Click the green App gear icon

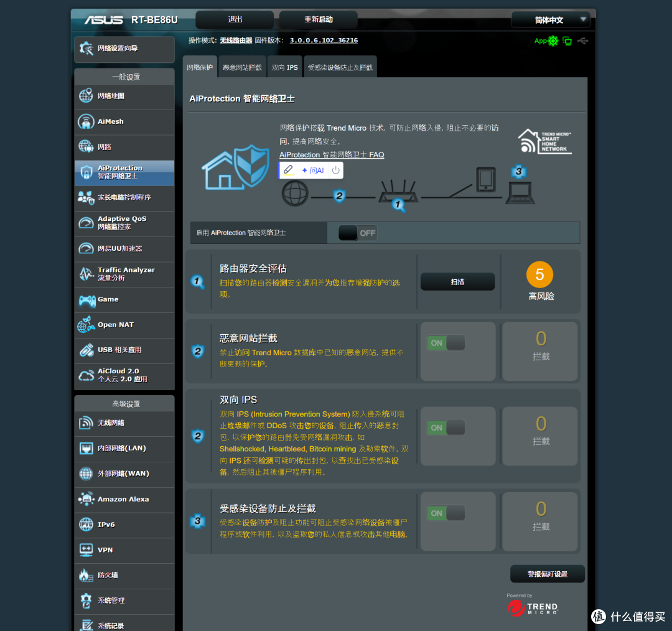tap(553, 41)
